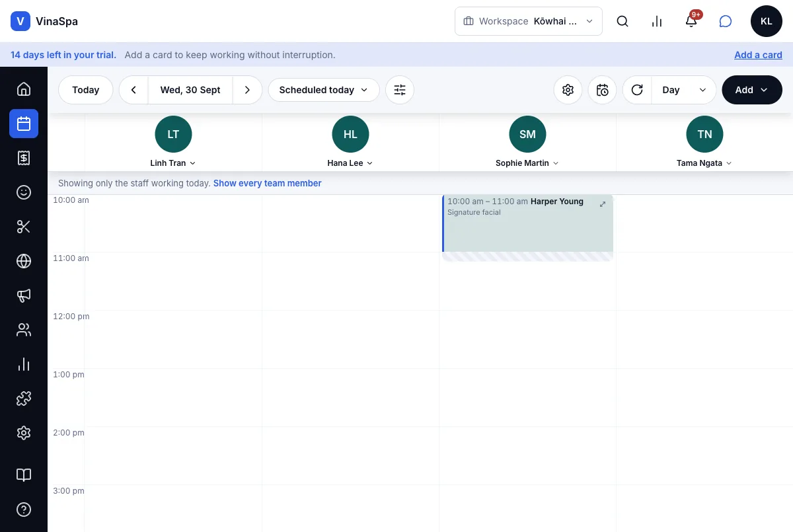Open the Team members icon in sidebar
This screenshot has width=793, height=532.
(x=24, y=330)
